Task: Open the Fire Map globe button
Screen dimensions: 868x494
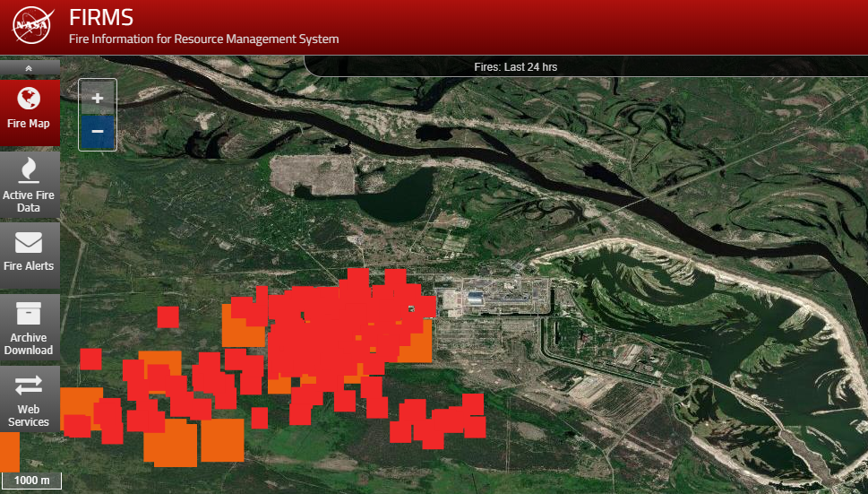Action: tap(30, 111)
